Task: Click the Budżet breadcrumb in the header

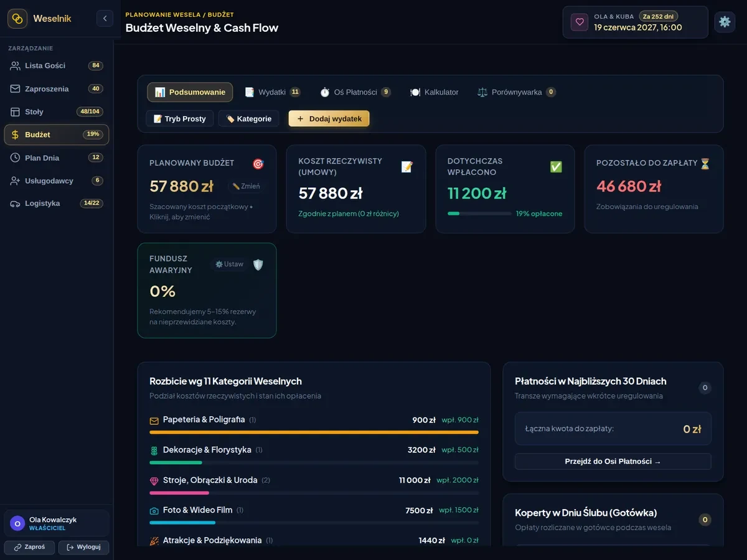Action: click(x=221, y=14)
